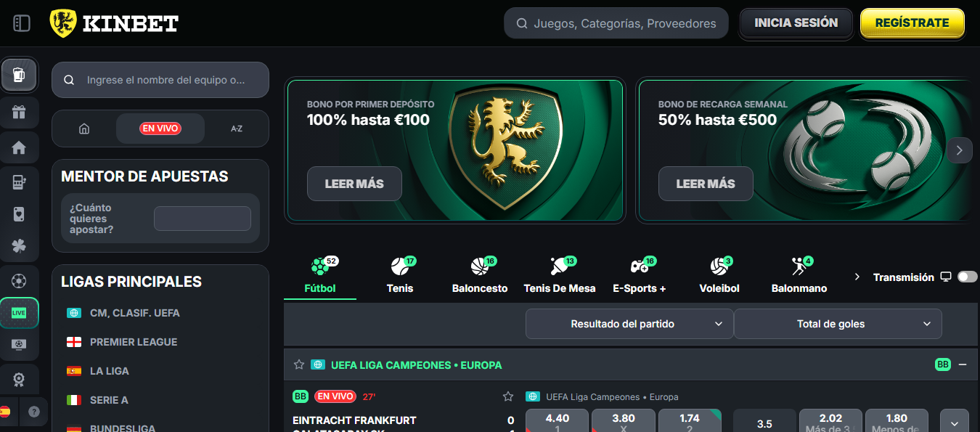Image resolution: width=980 pixels, height=432 pixels.
Task: Switch to the Tenis sport tab
Action: tap(400, 275)
